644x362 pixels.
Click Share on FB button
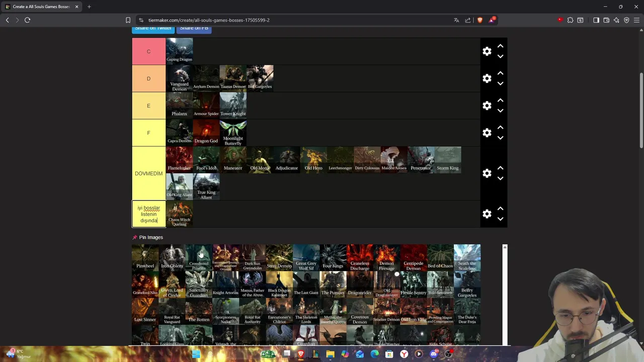(x=194, y=28)
